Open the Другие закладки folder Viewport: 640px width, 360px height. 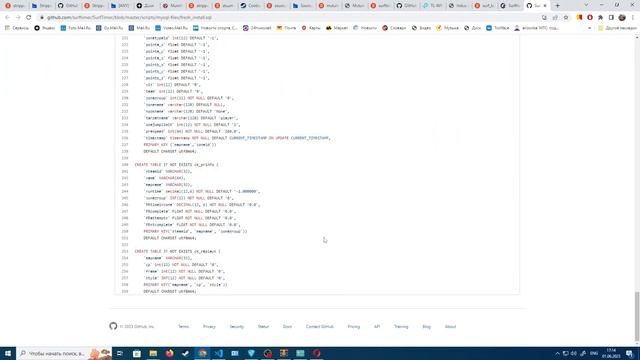617,28
